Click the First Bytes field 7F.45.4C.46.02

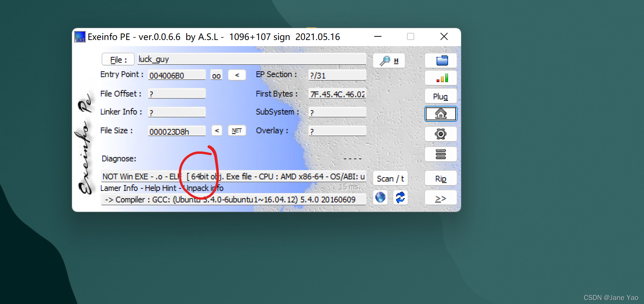click(337, 94)
